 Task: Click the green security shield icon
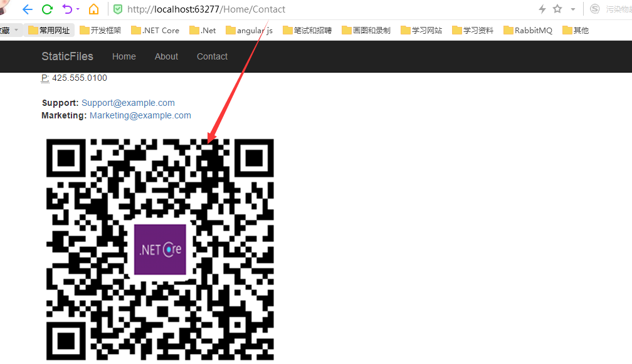(118, 9)
